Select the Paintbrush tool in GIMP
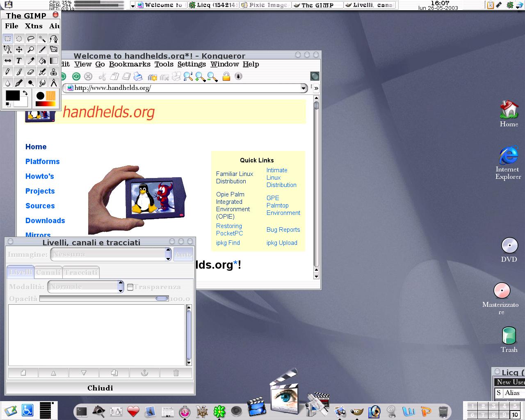The height and width of the screenshot is (420, 525). pos(19,72)
